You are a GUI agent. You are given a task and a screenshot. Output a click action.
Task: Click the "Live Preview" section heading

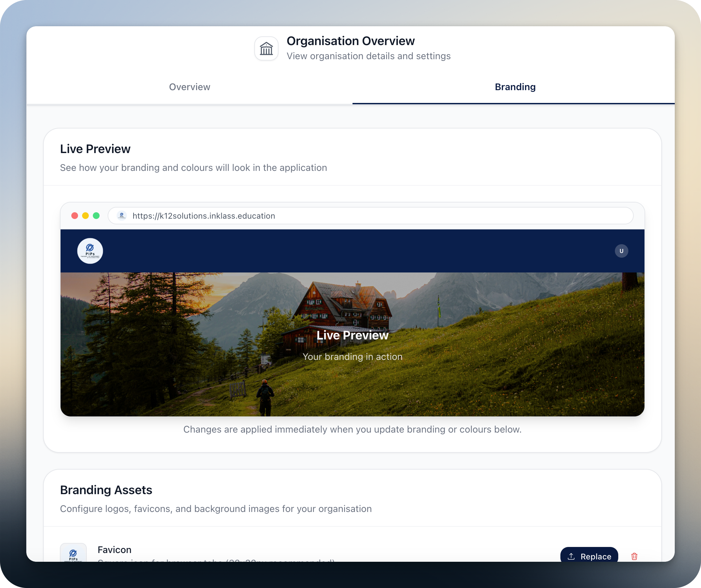point(95,149)
